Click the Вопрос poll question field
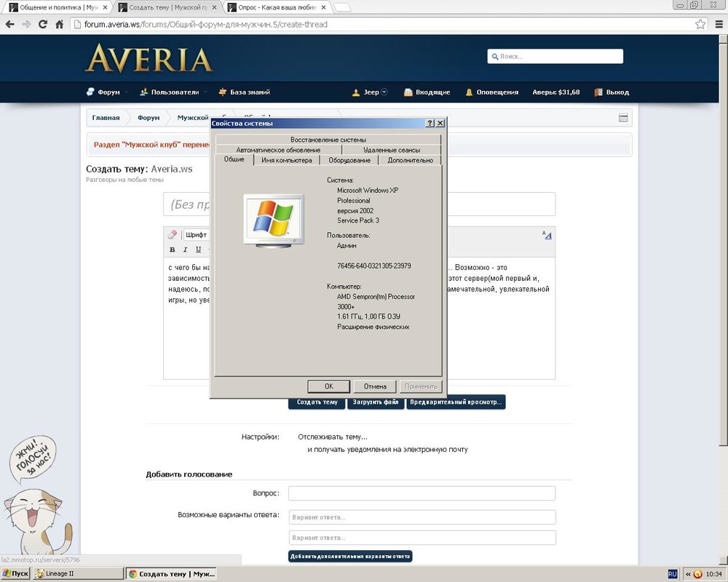The width and height of the screenshot is (728, 582). coord(422,493)
